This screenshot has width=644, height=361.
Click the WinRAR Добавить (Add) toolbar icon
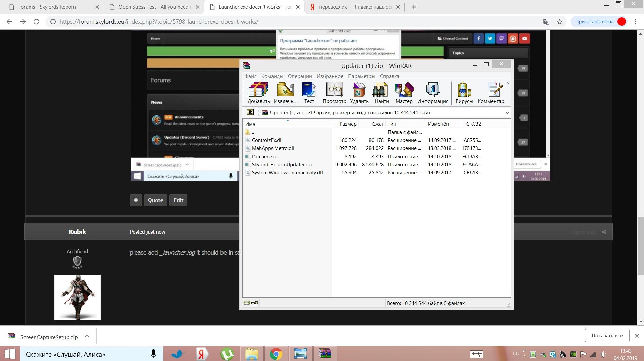tap(258, 93)
